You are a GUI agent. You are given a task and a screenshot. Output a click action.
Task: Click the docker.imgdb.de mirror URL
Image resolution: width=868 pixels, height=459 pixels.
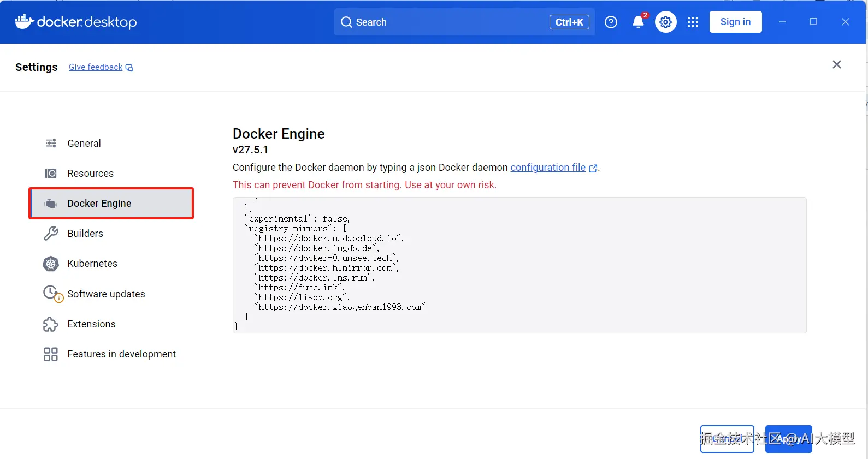pyautogui.click(x=317, y=248)
